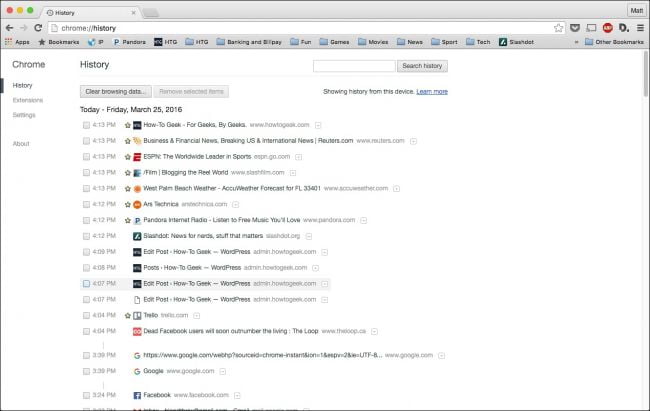
Task: Open the Learn more link
Action: 432,92
